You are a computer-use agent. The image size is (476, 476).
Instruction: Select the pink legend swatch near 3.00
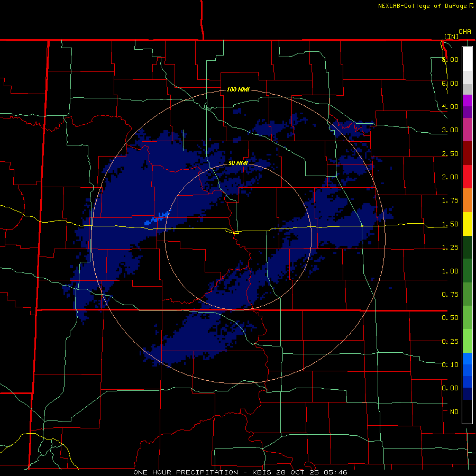click(467, 130)
